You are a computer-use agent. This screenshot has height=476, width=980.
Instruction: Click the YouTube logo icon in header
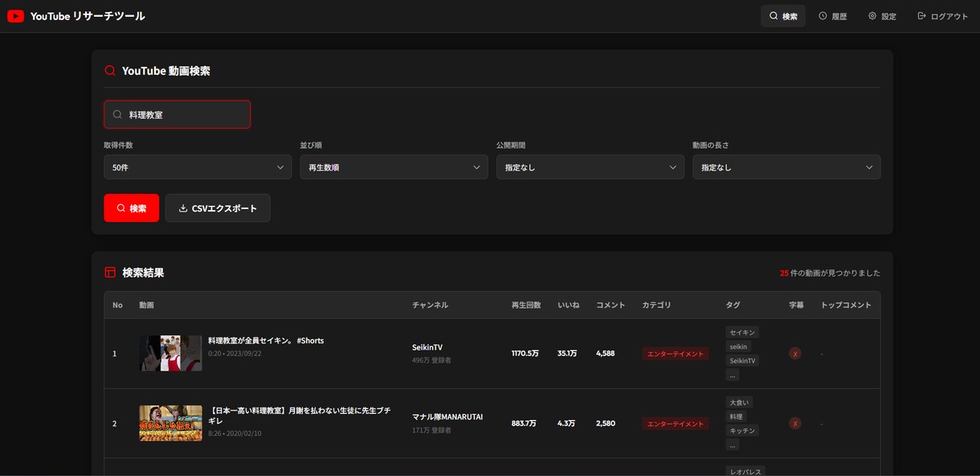pyautogui.click(x=15, y=16)
